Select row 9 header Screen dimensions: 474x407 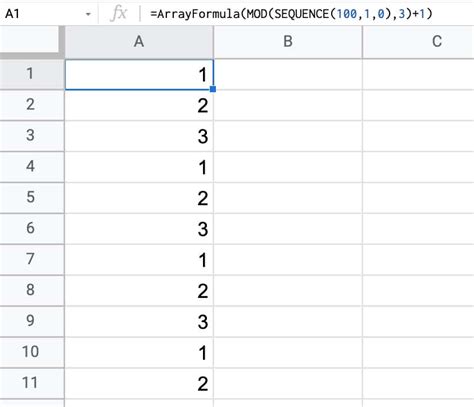coord(32,321)
